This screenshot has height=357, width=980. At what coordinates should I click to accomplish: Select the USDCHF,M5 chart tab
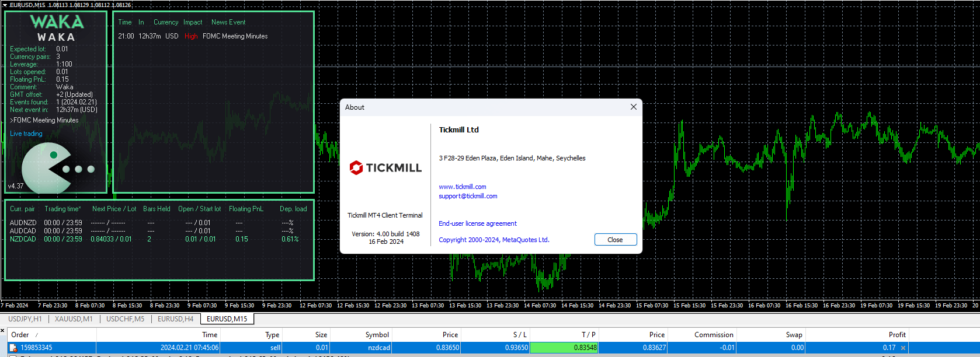pyautogui.click(x=125, y=319)
